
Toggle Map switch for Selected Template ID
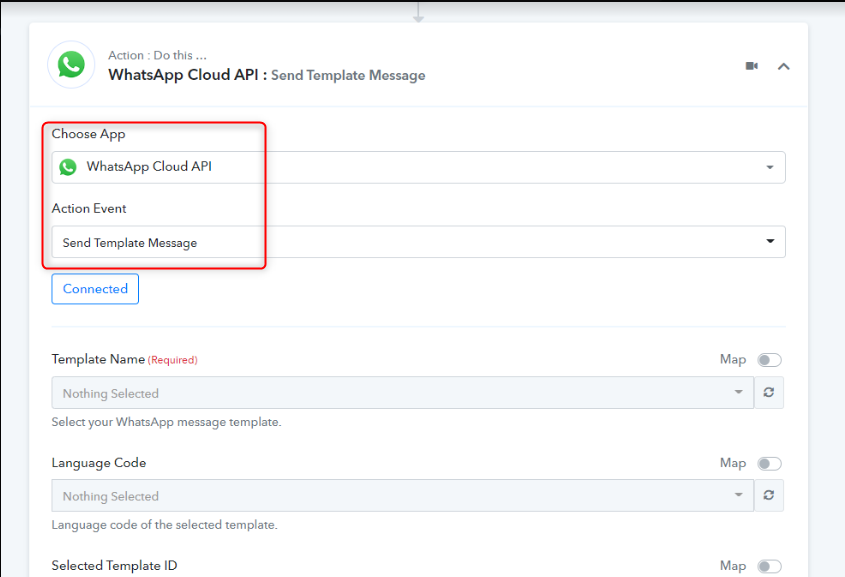tap(769, 566)
